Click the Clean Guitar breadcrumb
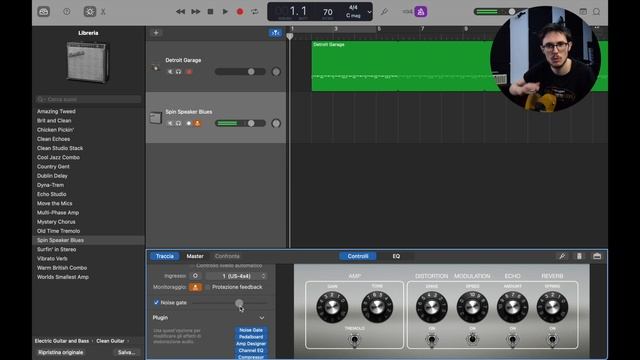 (110, 341)
